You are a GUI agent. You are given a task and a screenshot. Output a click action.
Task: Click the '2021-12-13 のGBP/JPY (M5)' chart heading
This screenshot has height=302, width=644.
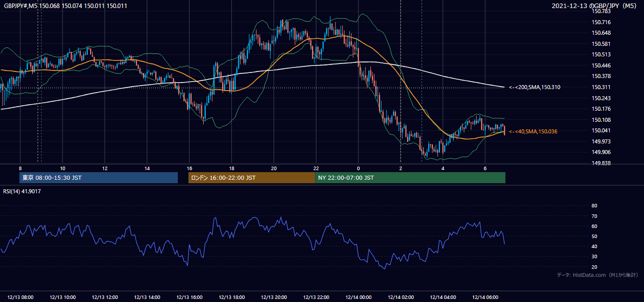coord(595,6)
